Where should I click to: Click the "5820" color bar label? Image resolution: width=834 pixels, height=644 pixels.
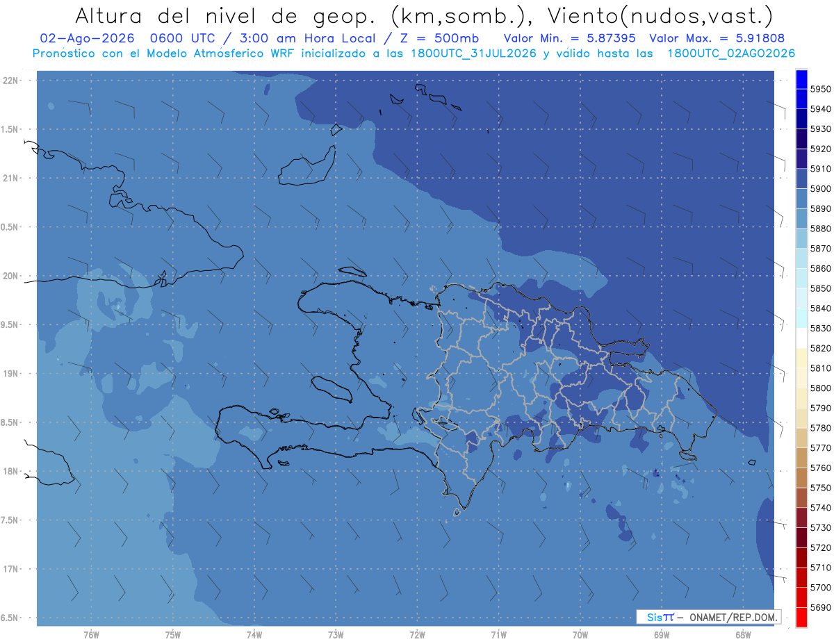(x=821, y=348)
